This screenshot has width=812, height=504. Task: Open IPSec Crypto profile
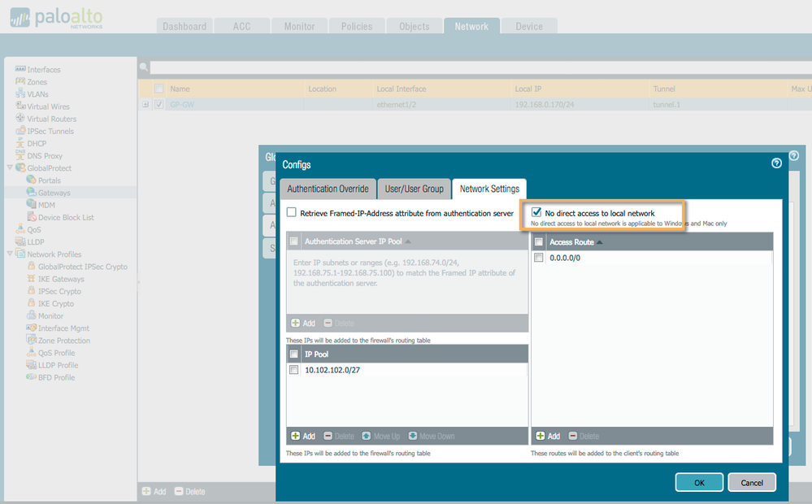[x=59, y=292]
